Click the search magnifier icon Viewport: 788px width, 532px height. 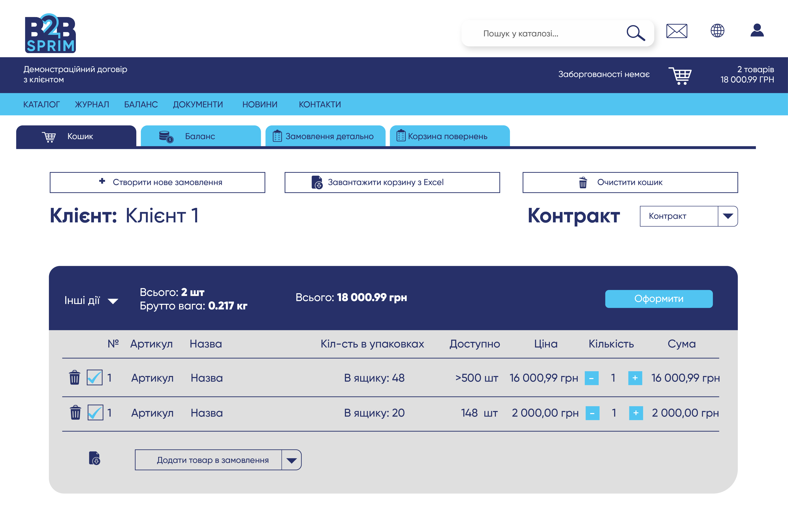pos(635,33)
